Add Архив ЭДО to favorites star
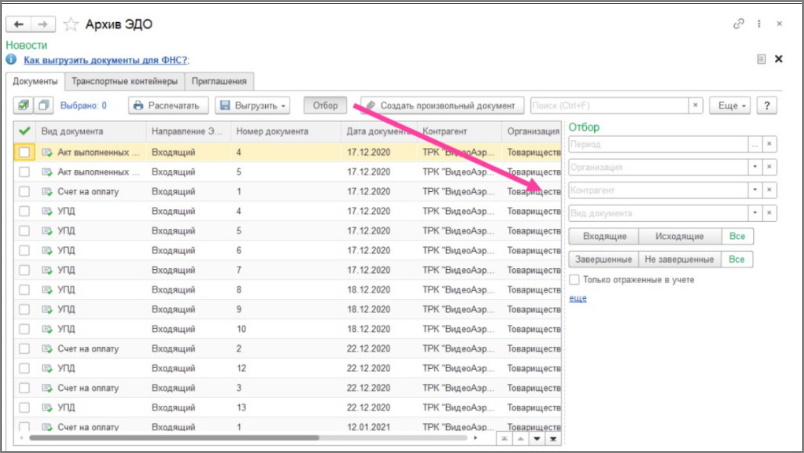 click(x=71, y=24)
